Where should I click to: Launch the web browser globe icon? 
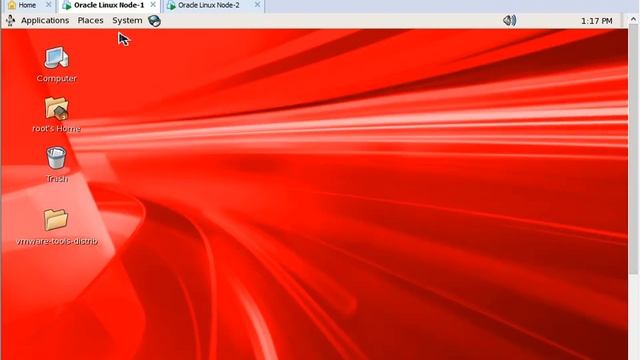pyautogui.click(x=154, y=20)
